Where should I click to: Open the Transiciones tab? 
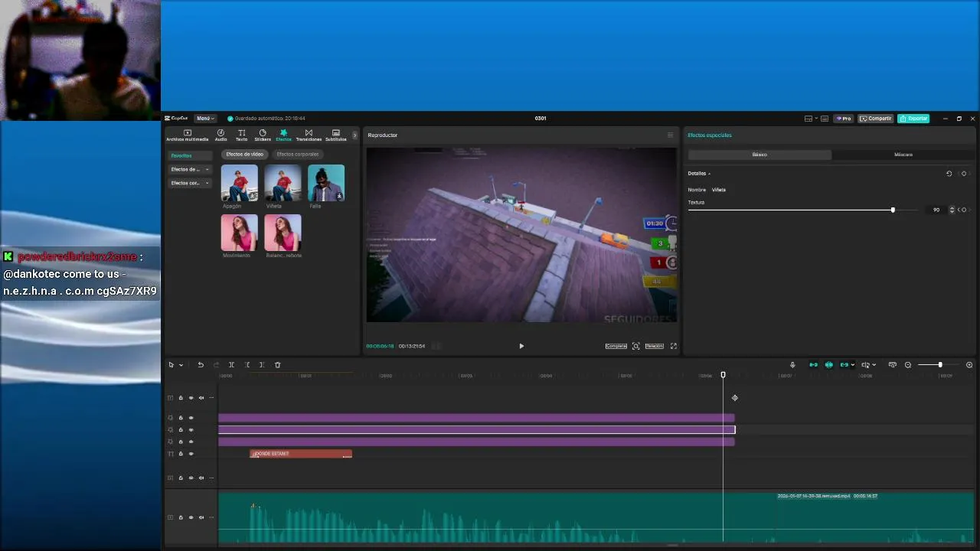[309, 135]
